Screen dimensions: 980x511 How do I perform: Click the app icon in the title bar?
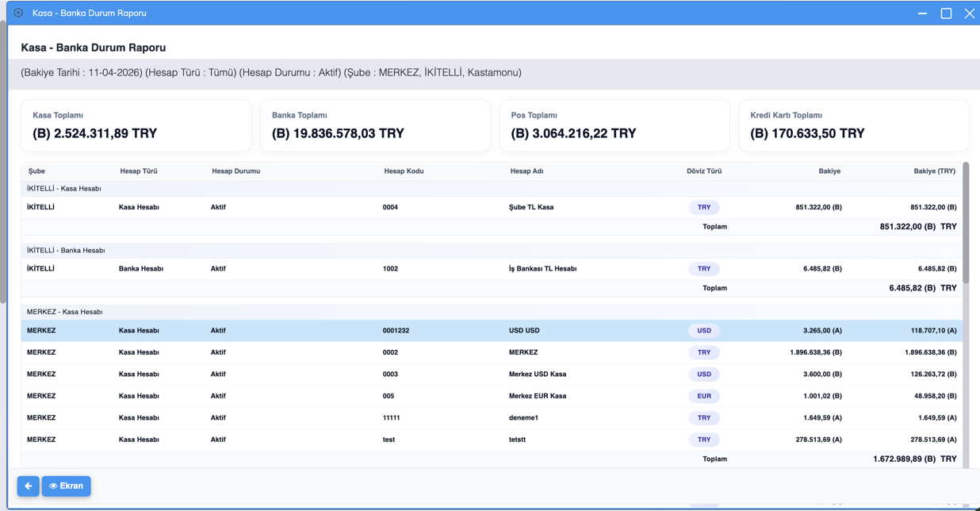pyautogui.click(x=18, y=13)
